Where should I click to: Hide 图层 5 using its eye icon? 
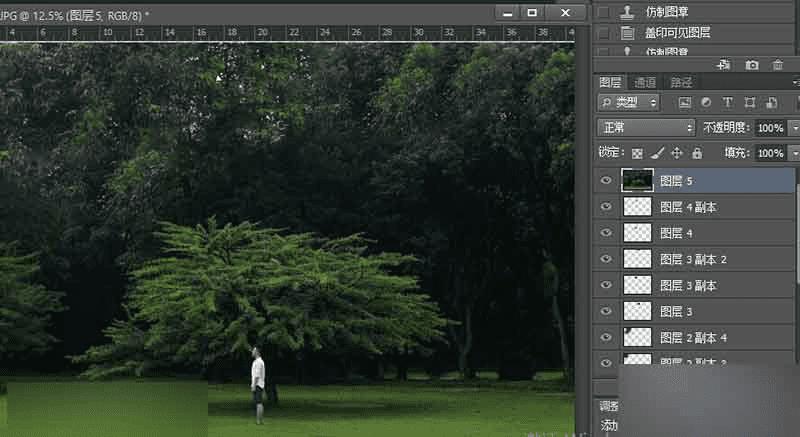604,181
